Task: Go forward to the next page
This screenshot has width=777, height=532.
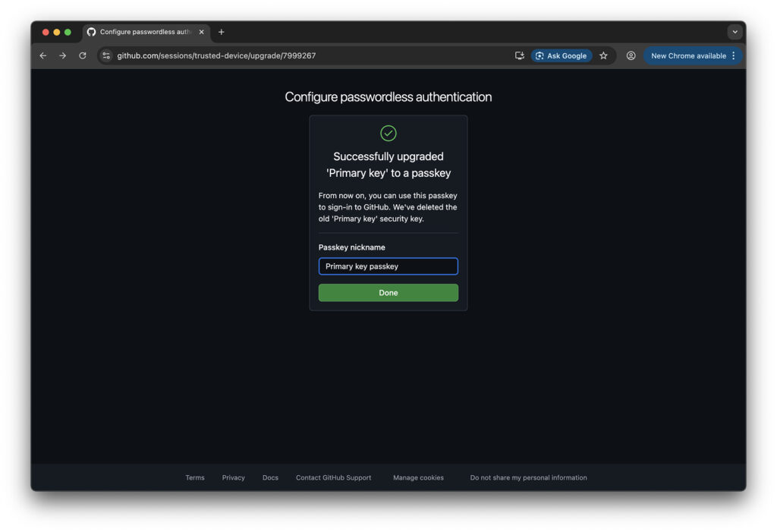Action: [62, 55]
